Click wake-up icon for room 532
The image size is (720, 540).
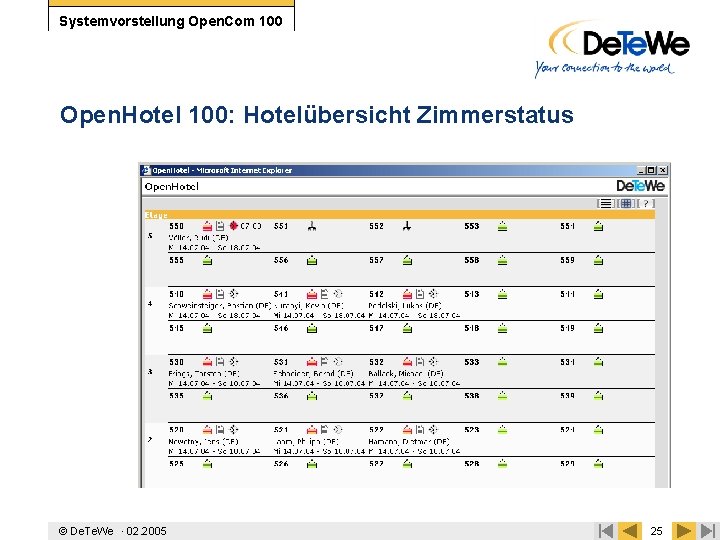click(433, 362)
